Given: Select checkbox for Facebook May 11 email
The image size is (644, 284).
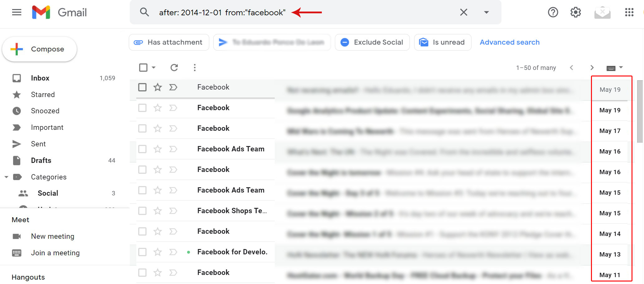Looking at the screenshot, I should tap(142, 272).
